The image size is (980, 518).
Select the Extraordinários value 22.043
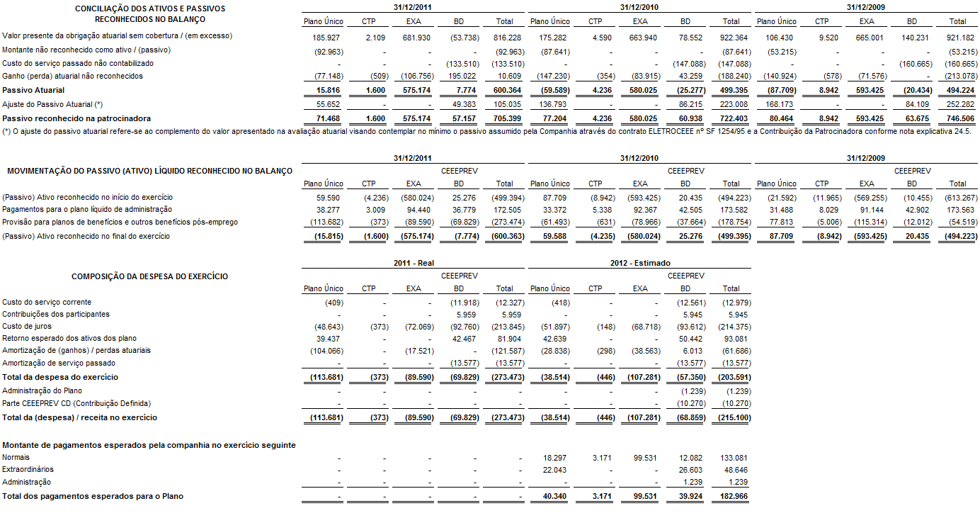pos(555,470)
